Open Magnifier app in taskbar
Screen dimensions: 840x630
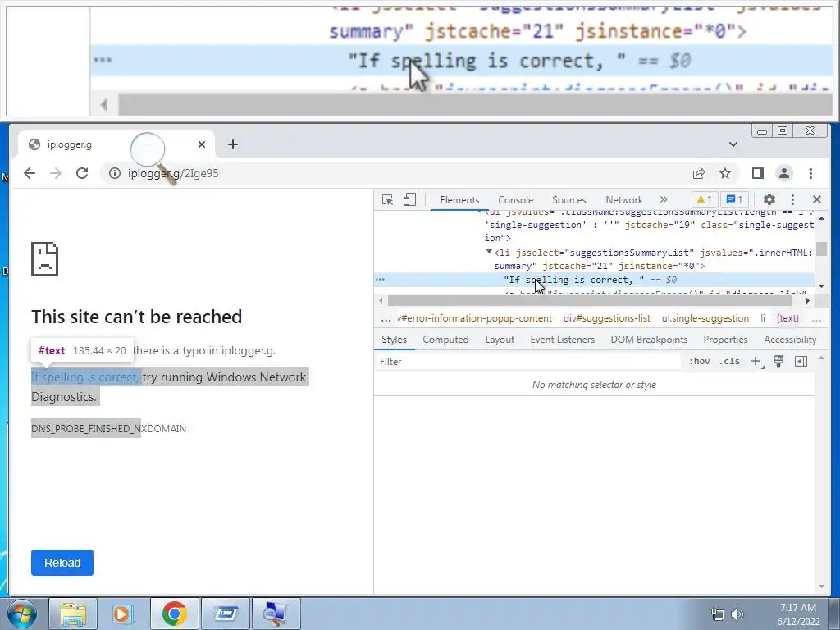pos(276,614)
